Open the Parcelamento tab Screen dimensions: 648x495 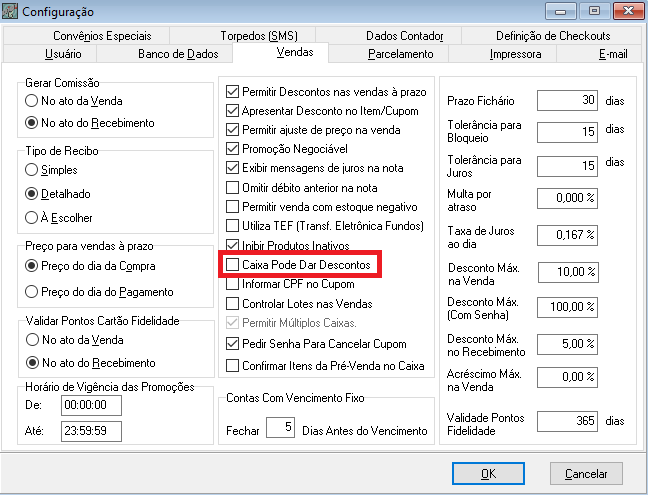[x=388, y=54]
